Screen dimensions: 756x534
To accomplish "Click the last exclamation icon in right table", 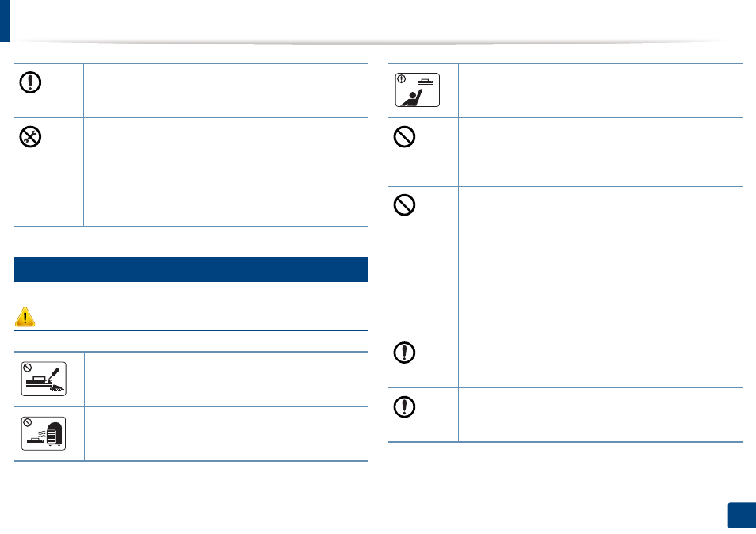I will pos(404,406).
